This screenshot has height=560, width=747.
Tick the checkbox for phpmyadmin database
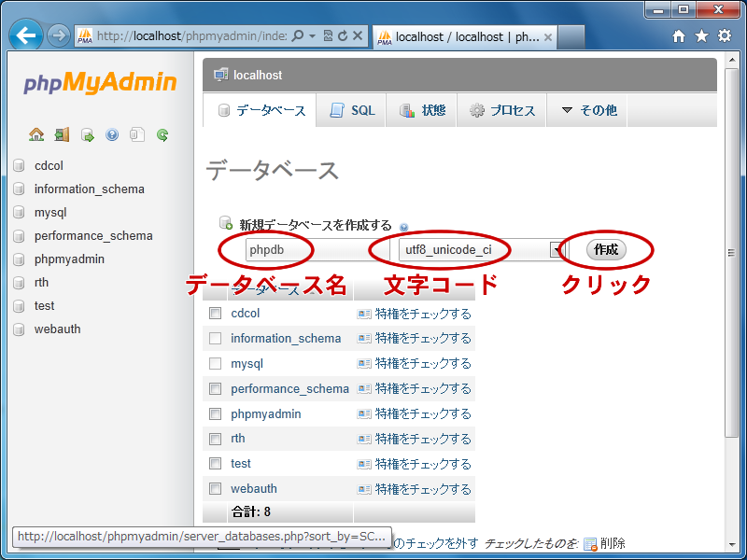click(216, 413)
